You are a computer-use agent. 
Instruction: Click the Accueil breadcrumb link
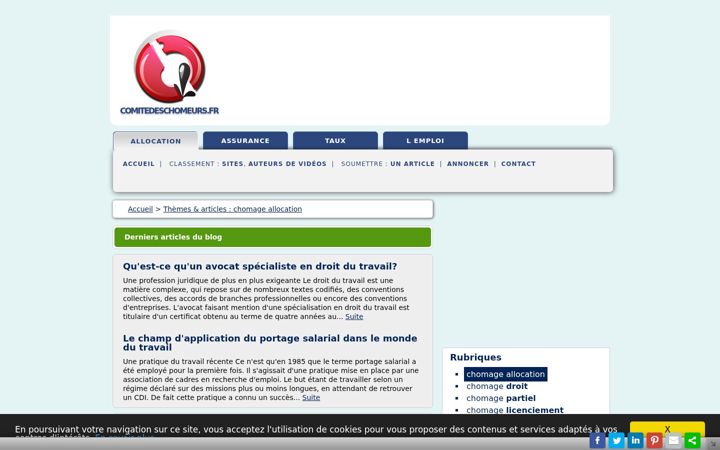click(x=140, y=209)
